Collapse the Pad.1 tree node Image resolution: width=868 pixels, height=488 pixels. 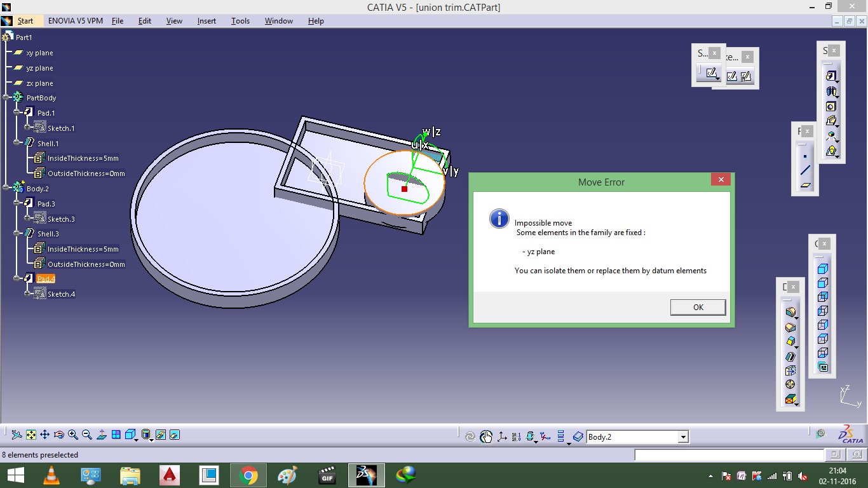click(17, 113)
